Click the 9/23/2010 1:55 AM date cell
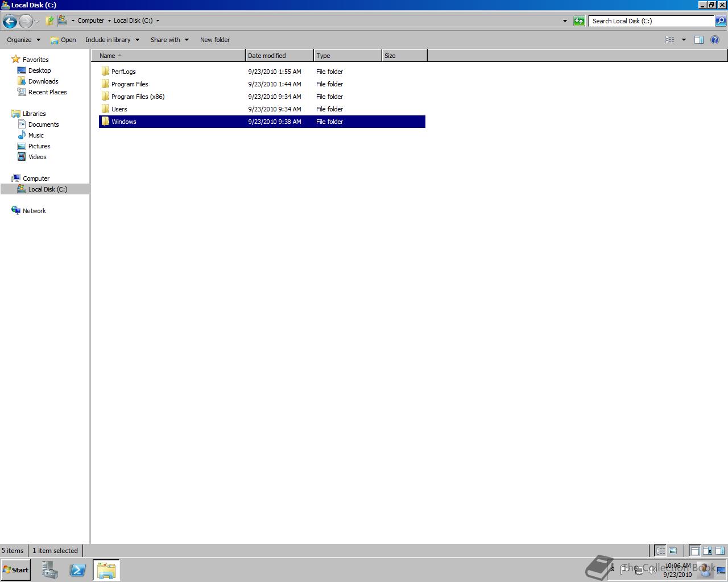Viewport: 728px width, 582px height. [275, 72]
